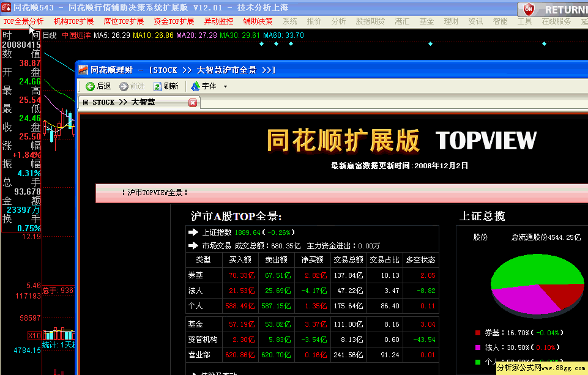Click the 上证指数 1889.64 value
Image resolution: width=588 pixels, height=375 pixels.
click(248, 232)
